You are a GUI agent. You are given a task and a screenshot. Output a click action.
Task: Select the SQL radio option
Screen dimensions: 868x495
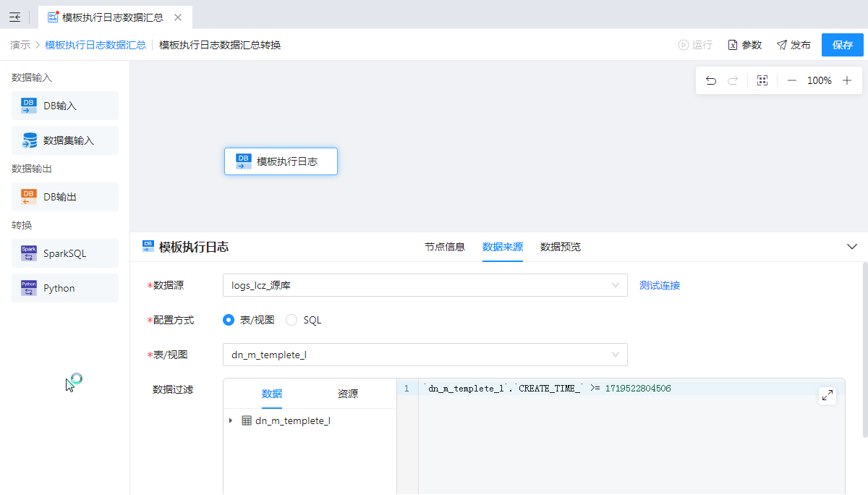click(292, 320)
